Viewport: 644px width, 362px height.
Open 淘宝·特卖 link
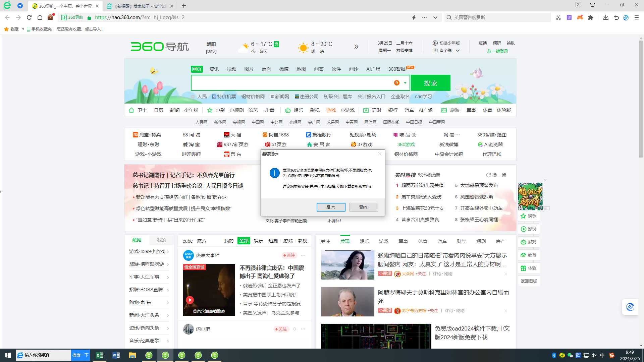coord(147,135)
